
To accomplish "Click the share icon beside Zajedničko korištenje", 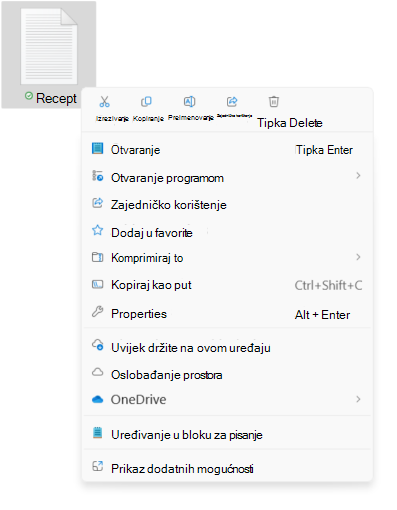I will (x=97, y=203).
